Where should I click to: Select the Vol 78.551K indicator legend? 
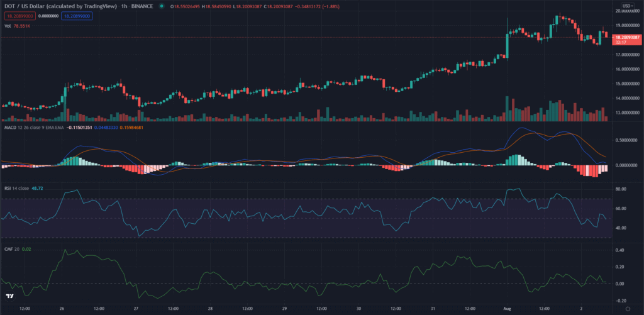click(x=17, y=26)
